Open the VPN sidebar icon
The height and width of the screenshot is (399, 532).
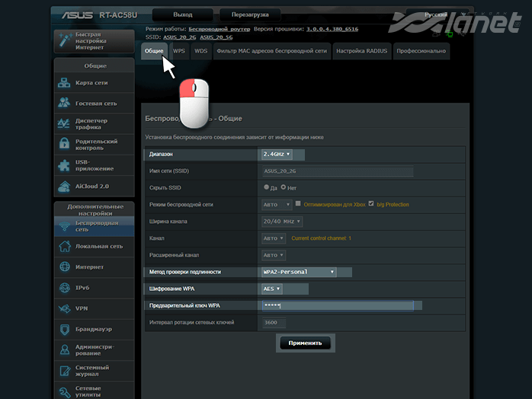click(x=65, y=308)
